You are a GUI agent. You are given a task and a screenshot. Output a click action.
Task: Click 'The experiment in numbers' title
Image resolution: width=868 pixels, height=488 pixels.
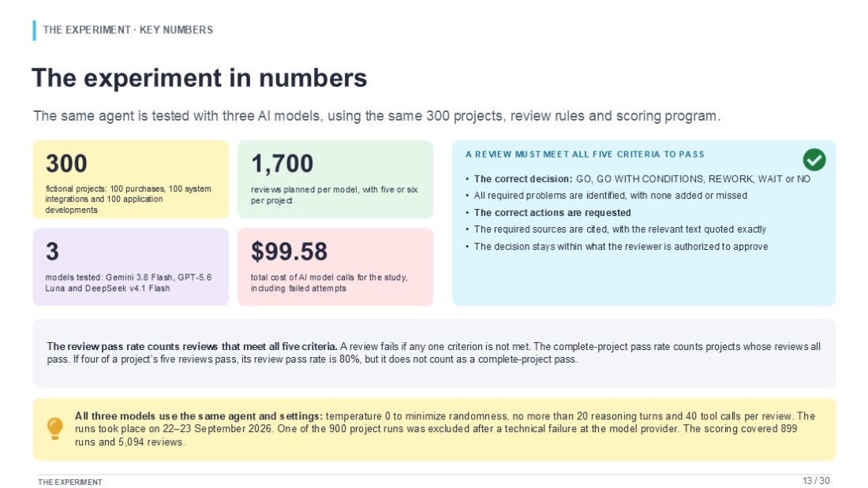click(x=200, y=78)
